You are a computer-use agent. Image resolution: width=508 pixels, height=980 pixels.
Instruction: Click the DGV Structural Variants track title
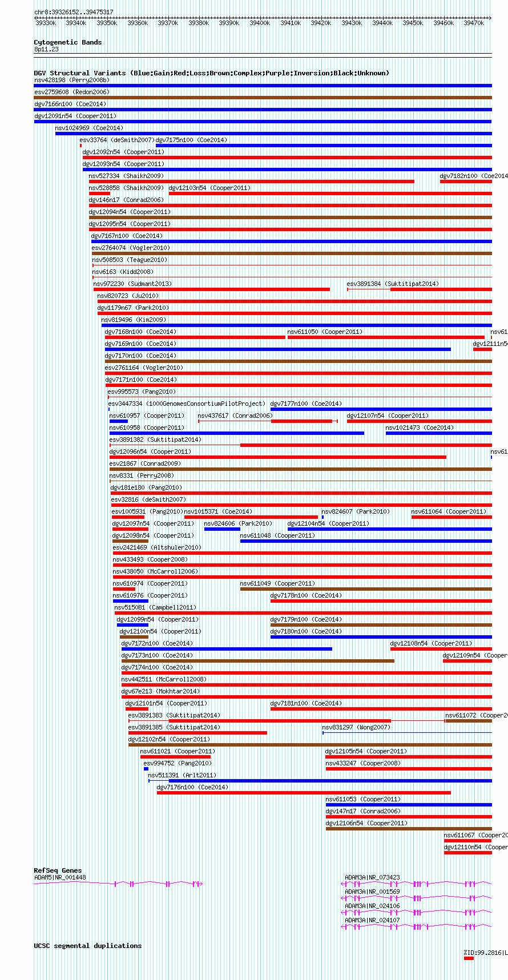pyautogui.click(x=211, y=73)
